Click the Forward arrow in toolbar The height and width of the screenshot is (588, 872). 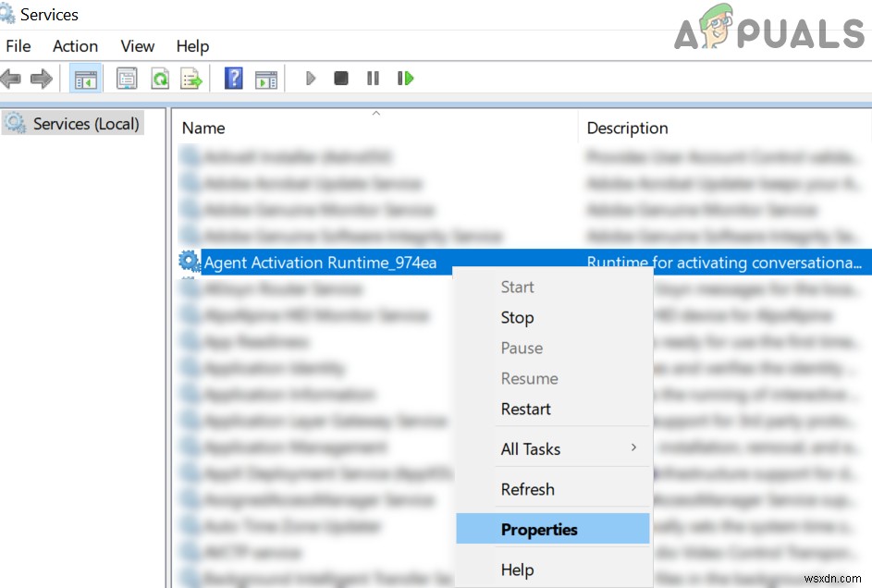[x=42, y=79]
